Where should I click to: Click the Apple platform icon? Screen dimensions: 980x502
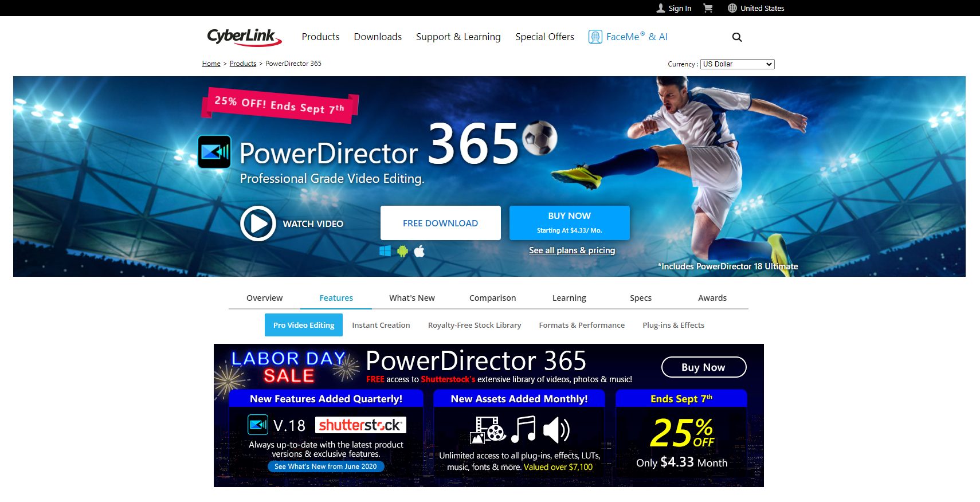click(x=420, y=251)
